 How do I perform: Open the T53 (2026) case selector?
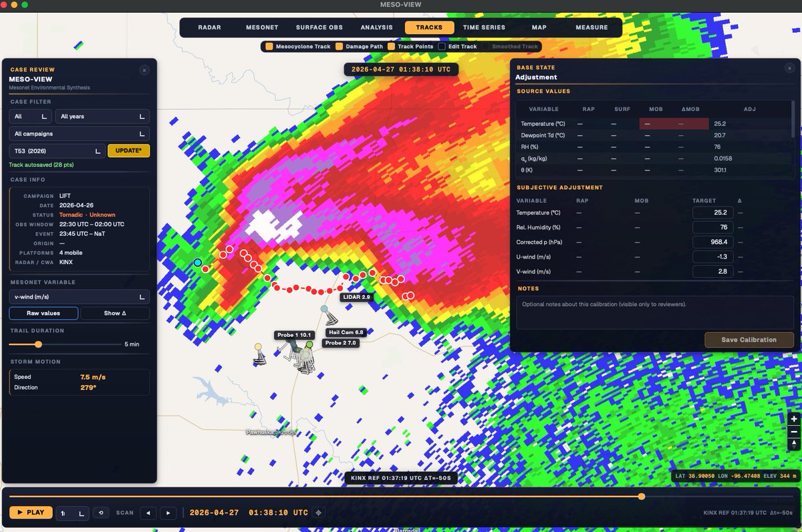point(57,151)
